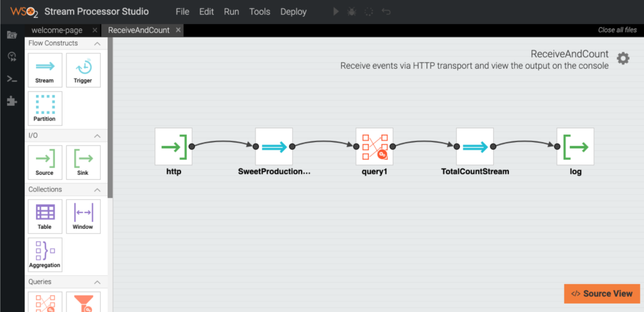
Task: Select the Window collection icon
Action: [83, 216]
